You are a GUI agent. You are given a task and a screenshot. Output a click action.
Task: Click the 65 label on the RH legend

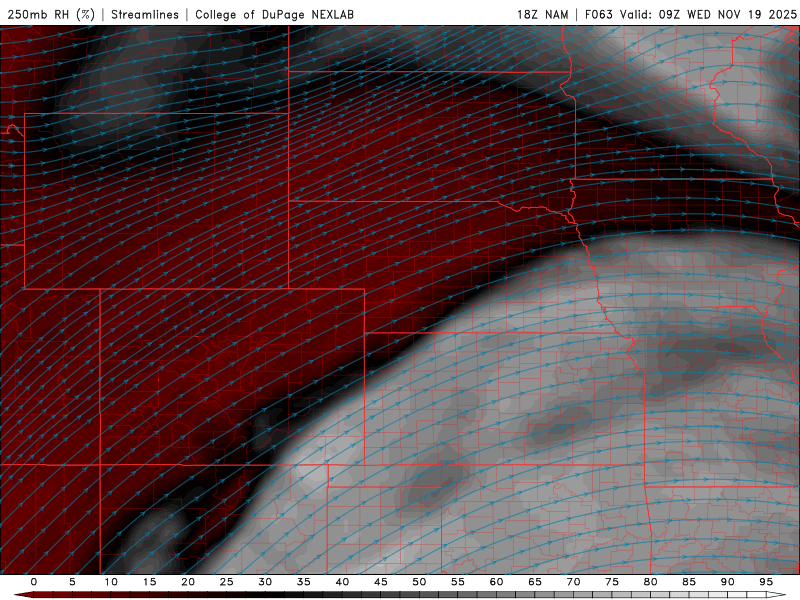[x=535, y=582]
